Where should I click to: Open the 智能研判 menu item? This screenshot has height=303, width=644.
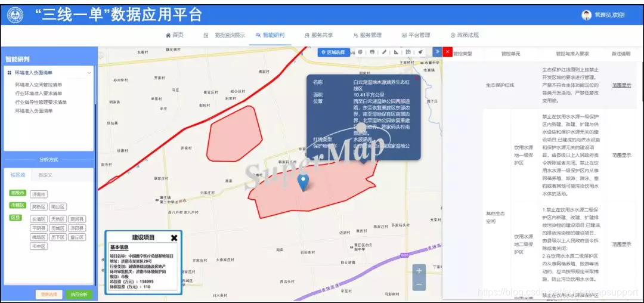point(270,35)
